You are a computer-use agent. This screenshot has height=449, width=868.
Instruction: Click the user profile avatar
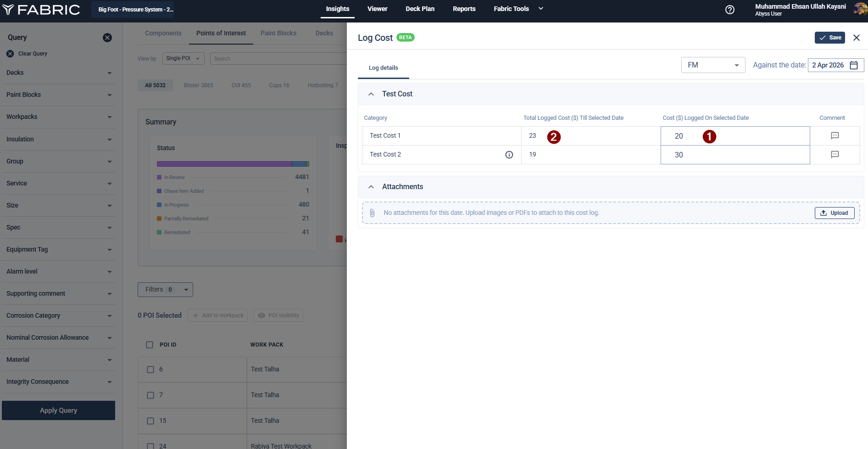(860, 9)
